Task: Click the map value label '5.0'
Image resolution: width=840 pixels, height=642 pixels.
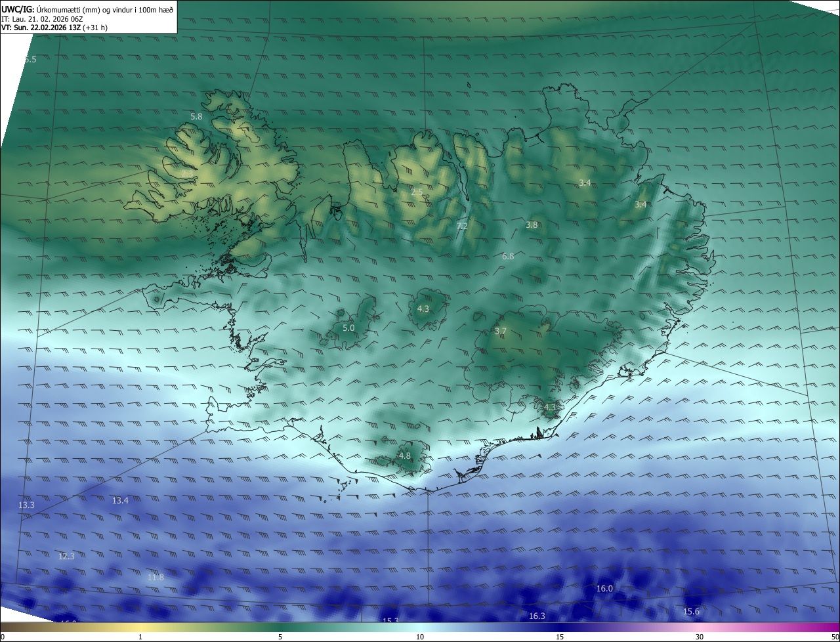Action: [348, 328]
